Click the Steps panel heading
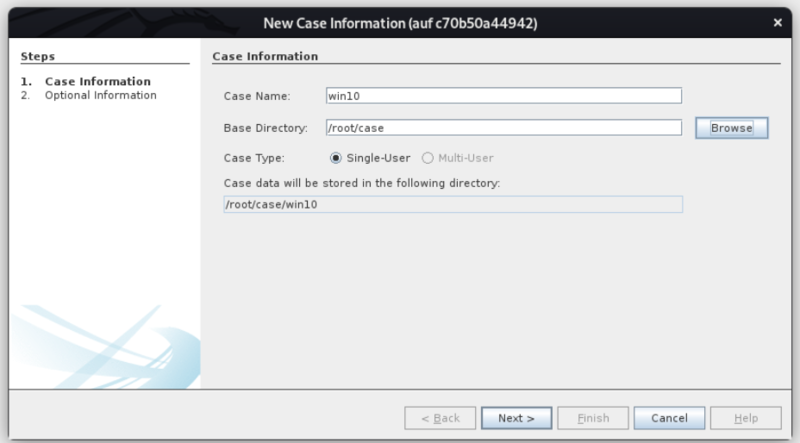The image size is (800, 443). click(x=38, y=57)
